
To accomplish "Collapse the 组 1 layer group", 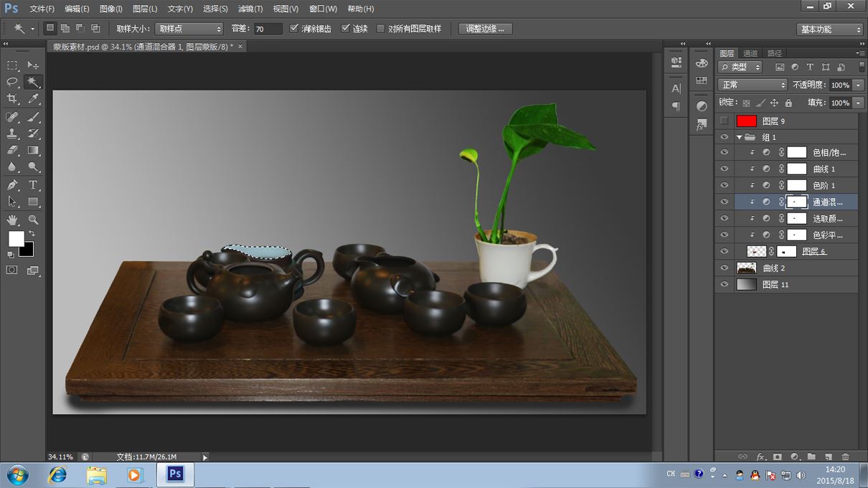I will (x=739, y=137).
